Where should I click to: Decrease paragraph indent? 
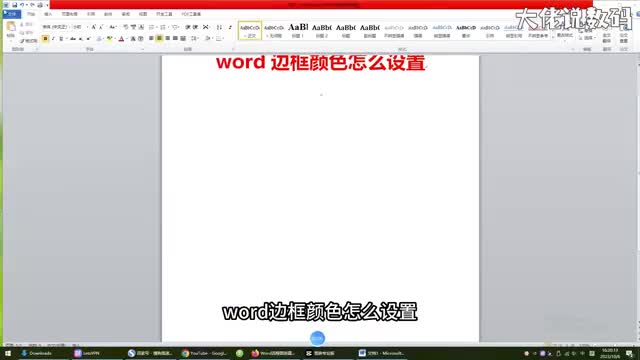pyautogui.click(x=188, y=27)
